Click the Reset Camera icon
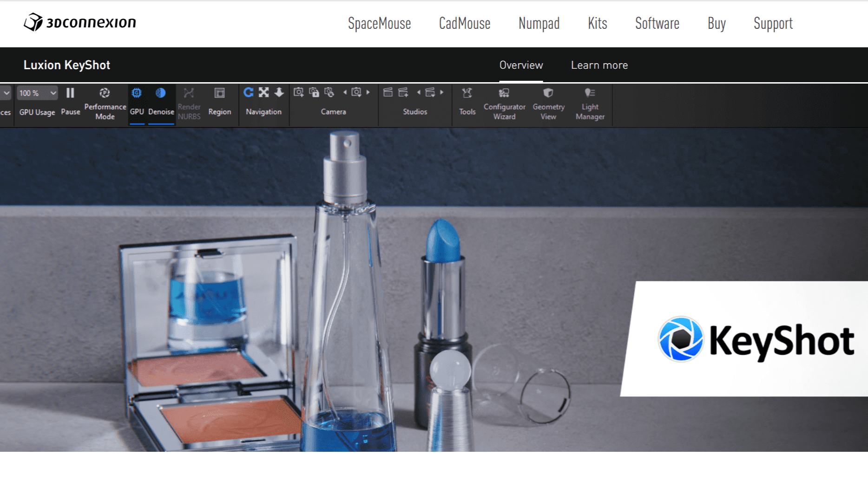Screen dimensions: 868x488 pyautogui.click(x=329, y=92)
